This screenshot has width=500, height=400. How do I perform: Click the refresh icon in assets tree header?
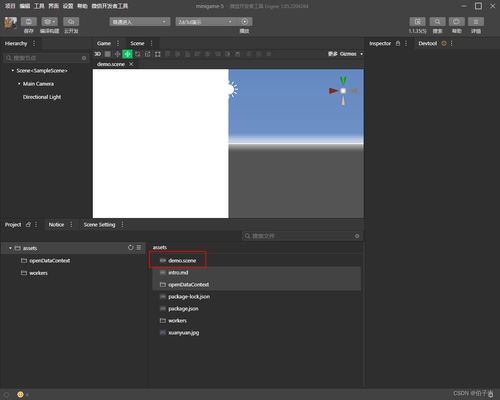click(x=130, y=248)
